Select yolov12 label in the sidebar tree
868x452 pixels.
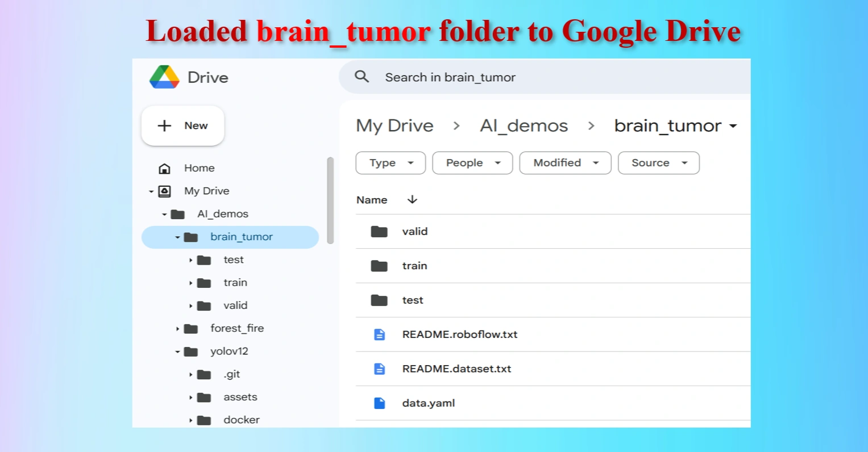point(229,351)
